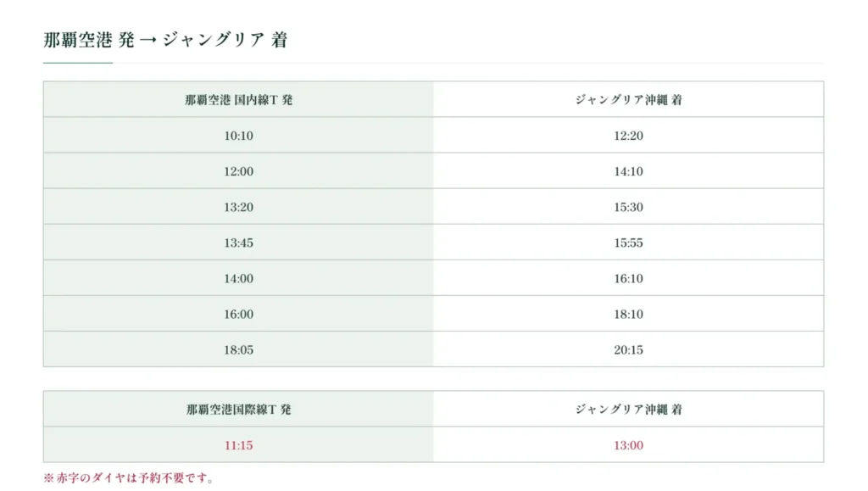Select the 18:10 arrival time
The image size is (868, 491).
[x=628, y=315]
